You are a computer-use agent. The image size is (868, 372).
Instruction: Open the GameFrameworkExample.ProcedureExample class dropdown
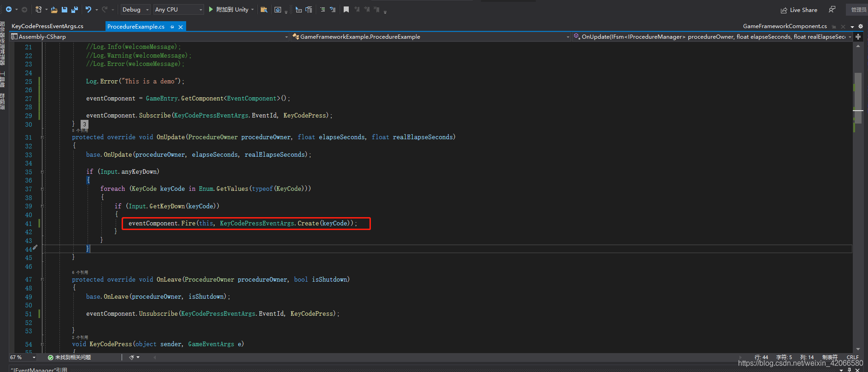coord(431,36)
